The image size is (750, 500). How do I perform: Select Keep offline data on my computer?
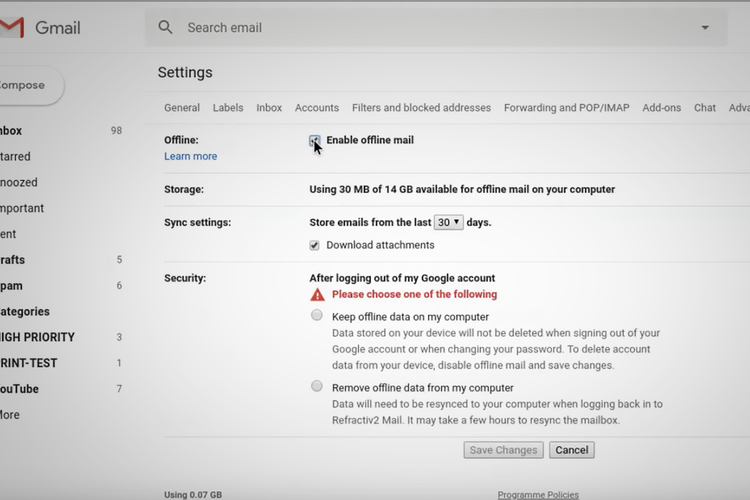click(x=316, y=315)
